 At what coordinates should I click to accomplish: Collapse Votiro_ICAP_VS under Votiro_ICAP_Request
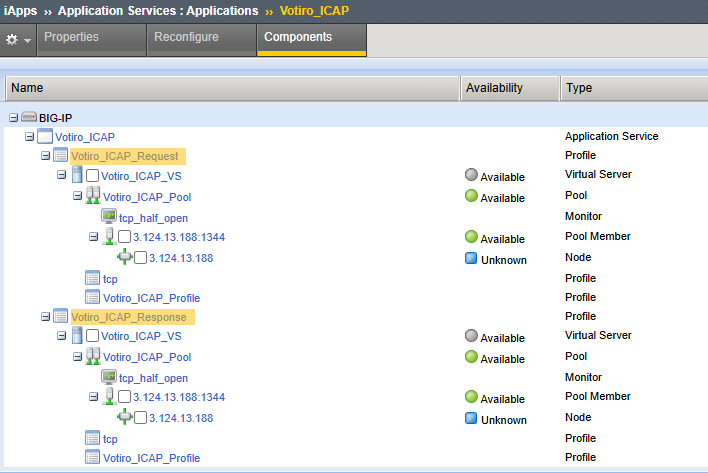61,175
